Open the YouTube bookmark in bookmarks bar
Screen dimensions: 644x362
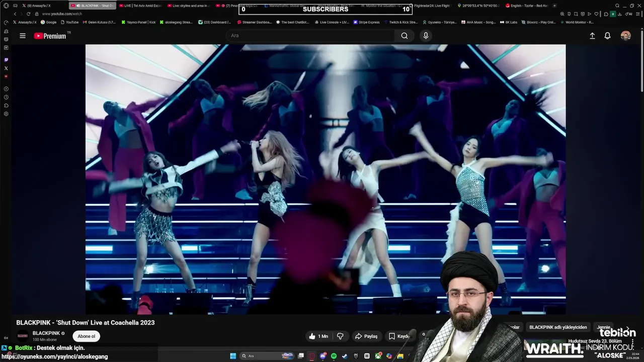pos(69,22)
